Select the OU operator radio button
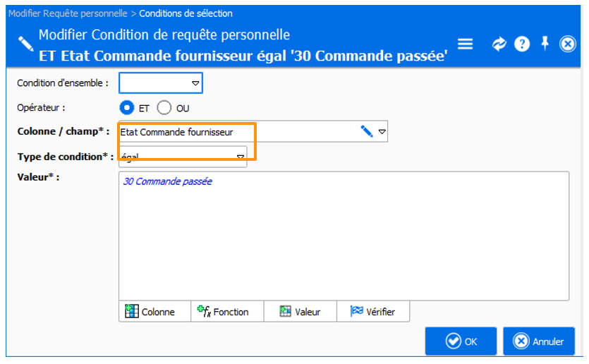The height and width of the screenshot is (364, 589). (x=164, y=108)
